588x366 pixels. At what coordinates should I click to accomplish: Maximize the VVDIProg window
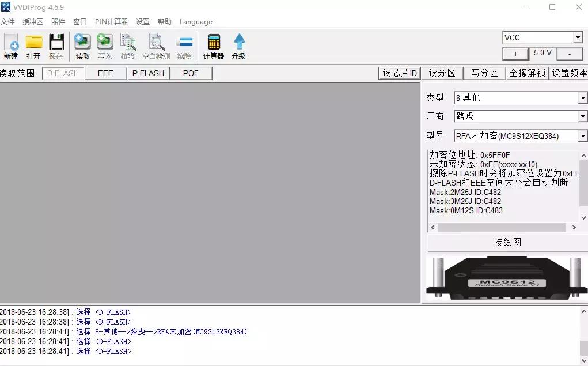coord(552,7)
